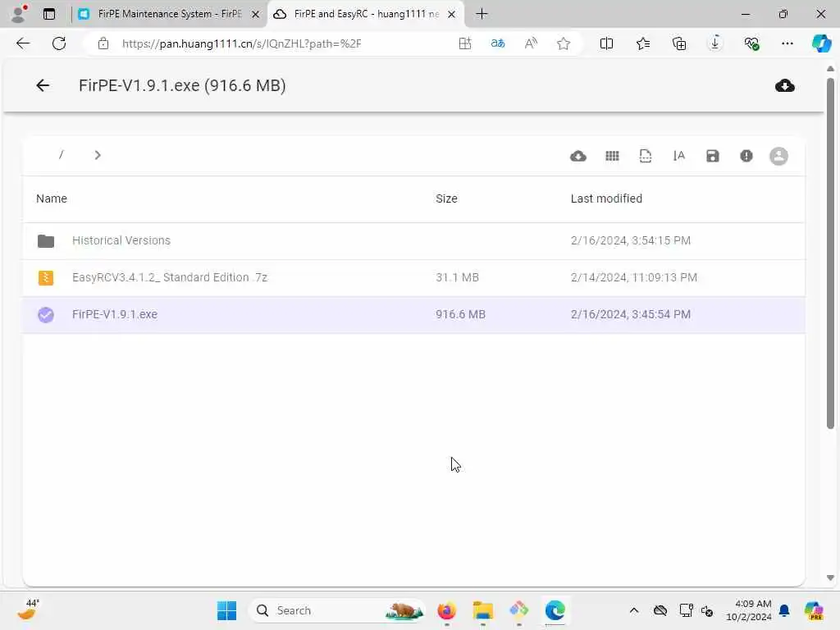Screen dimensions: 840x630
Task: Close the FirPE and EasyRC tab
Action: pos(452,15)
